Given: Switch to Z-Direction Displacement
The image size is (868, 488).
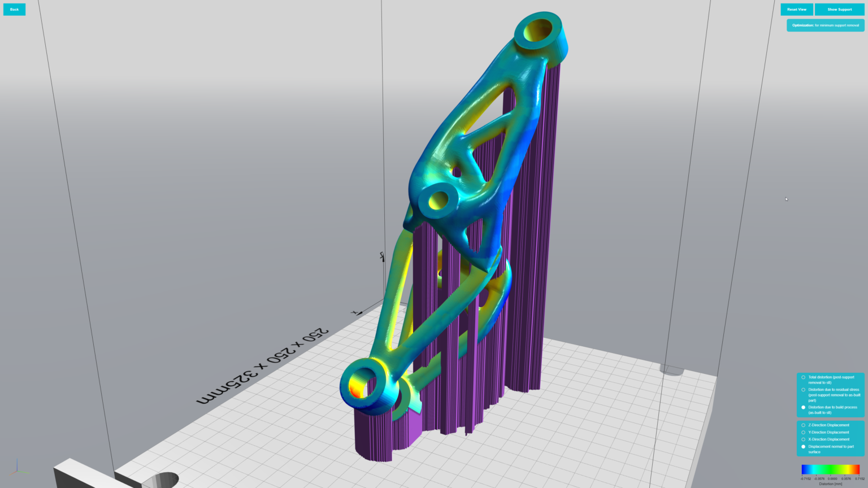Looking at the screenshot, I should click(803, 425).
